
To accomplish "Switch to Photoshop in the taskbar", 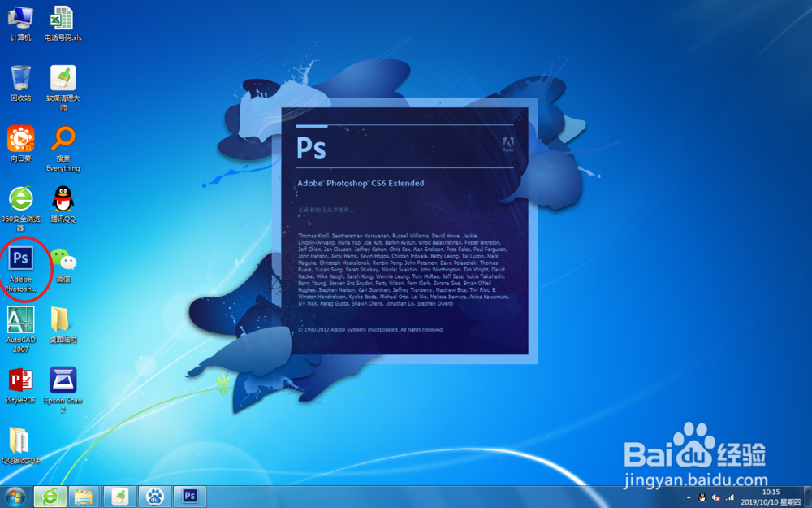I will pos(190,497).
